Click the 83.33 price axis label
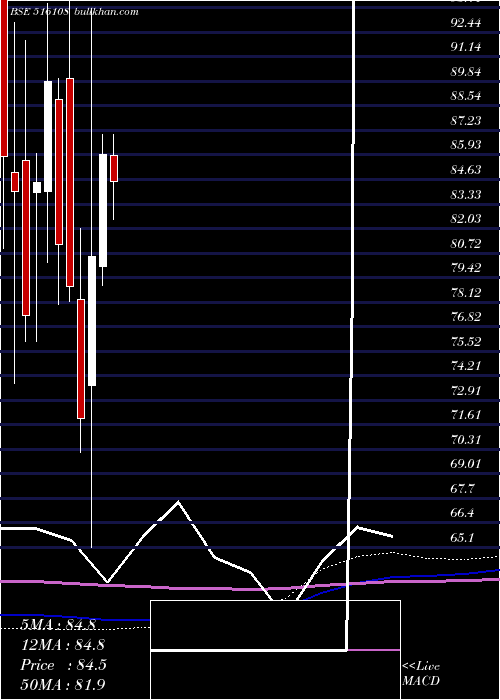This screenshot has width=500, height=700. click(466, 194)
